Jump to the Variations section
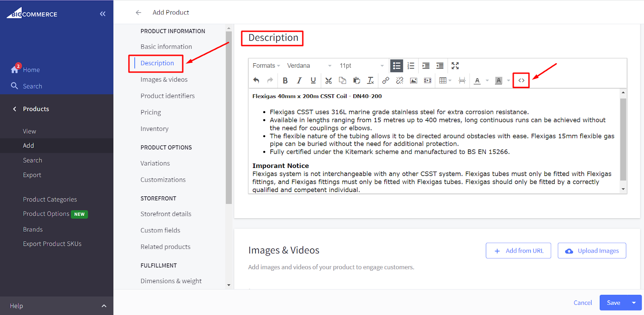Screen dimensions: 644x315 click(x=155, y=164)
